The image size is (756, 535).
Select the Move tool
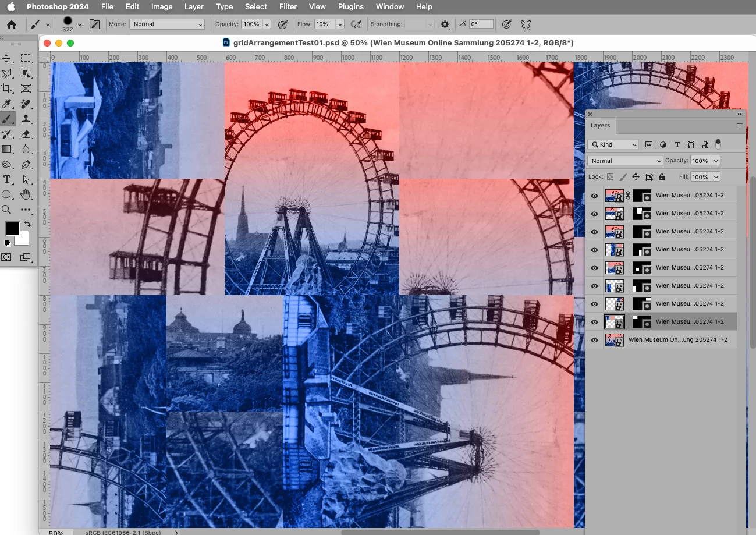point(7,58)
